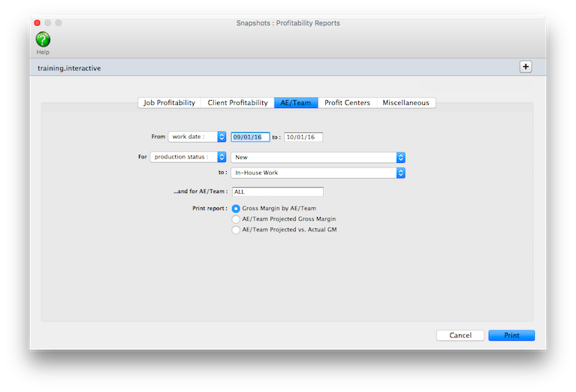Viewport: 576px width, 392px height.
Task: Click the green Help question mark icon
Action: (x=43, y=40)
